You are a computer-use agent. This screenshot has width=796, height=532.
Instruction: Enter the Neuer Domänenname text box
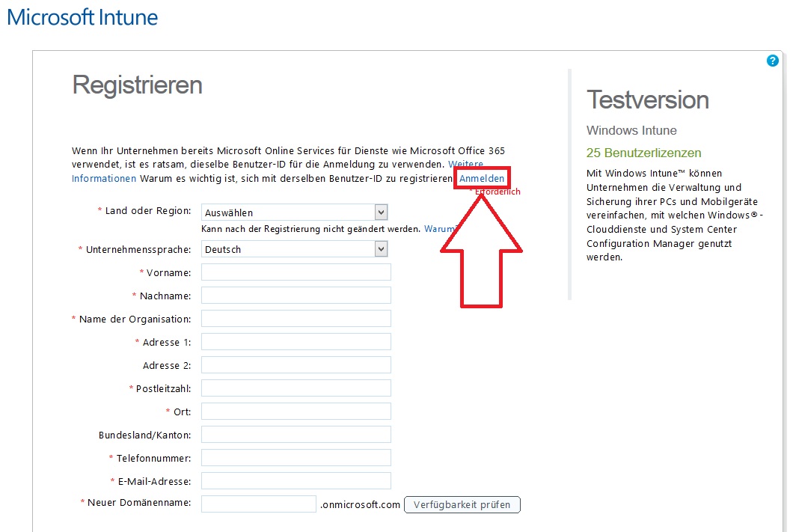[259, 504]
